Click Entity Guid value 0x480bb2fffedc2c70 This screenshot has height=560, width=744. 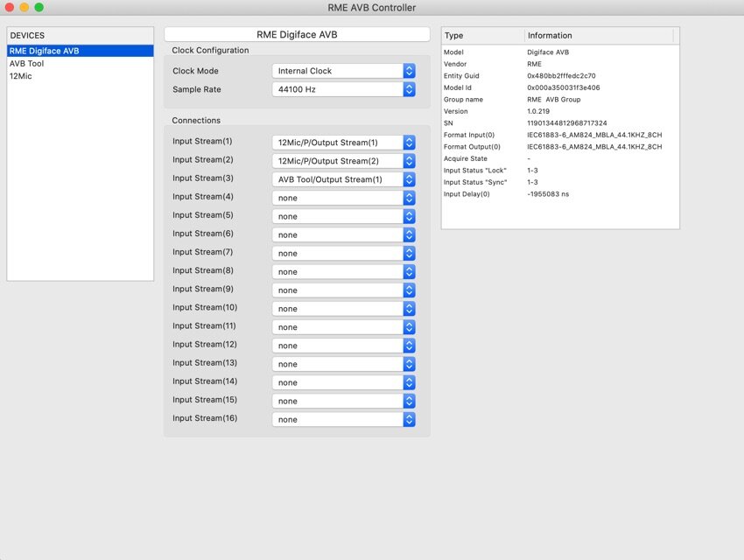pos(561,76)
